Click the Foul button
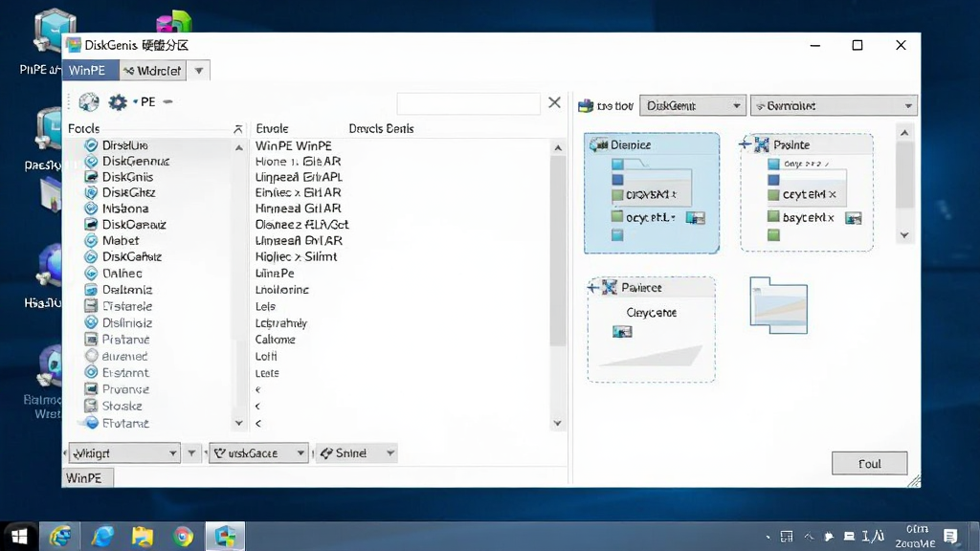The width and height of the screenshot is (980, 551). click(x=869, y=464)
